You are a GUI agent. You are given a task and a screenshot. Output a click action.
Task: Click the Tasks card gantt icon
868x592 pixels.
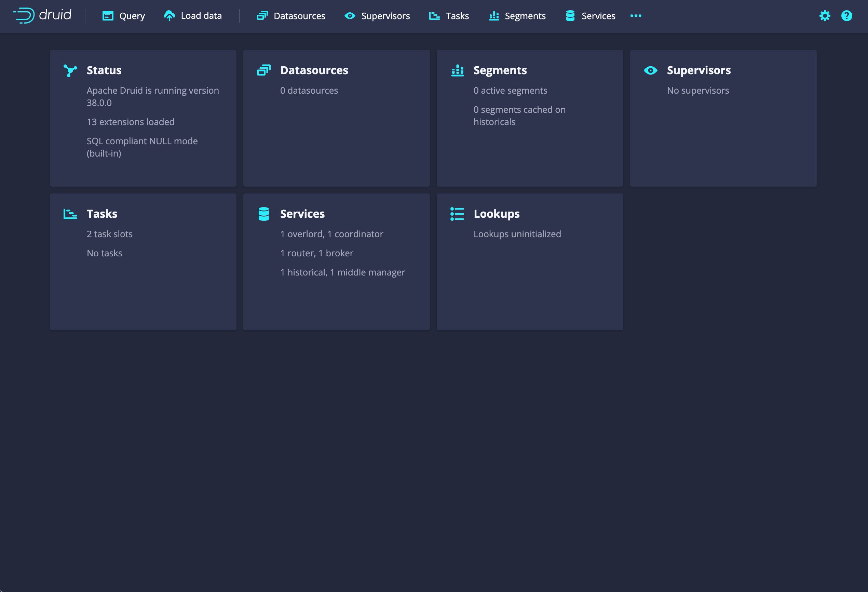pos(70,214)
